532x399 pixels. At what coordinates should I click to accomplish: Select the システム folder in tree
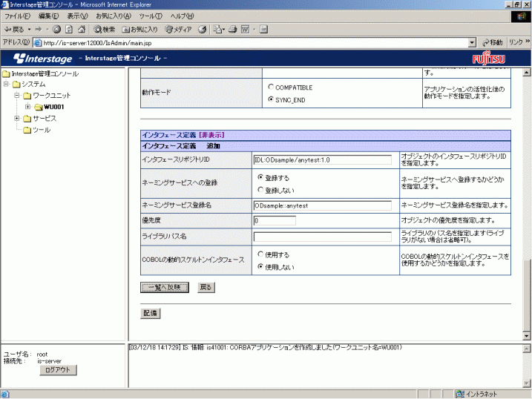(x=29, y=84)
